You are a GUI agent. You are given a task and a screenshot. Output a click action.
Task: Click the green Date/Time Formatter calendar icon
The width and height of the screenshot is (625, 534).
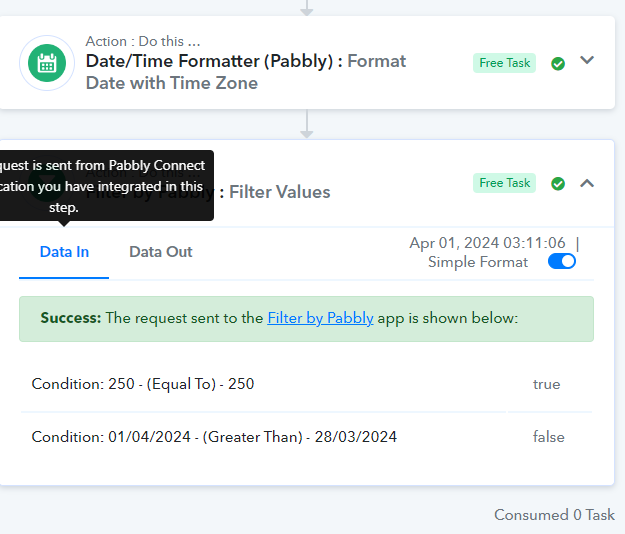pyautogui.click(x=47, y=63)
